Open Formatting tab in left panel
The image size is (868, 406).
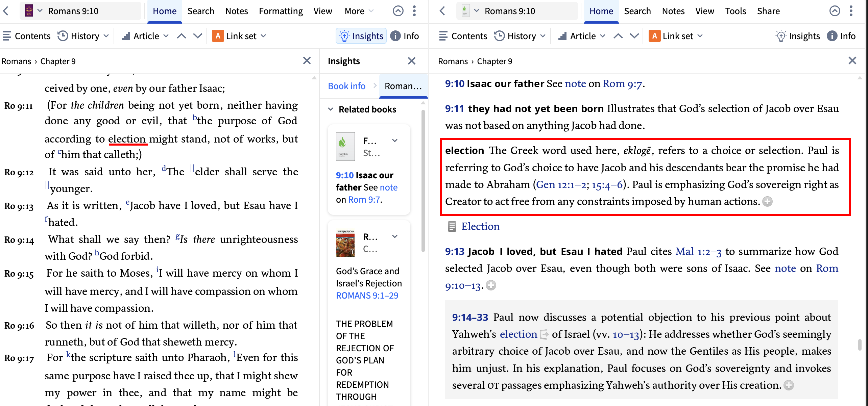[281, 11]
